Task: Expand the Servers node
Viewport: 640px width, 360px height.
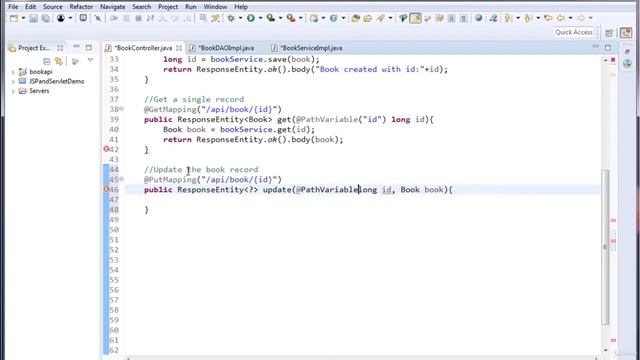Action: coord(13,91)
